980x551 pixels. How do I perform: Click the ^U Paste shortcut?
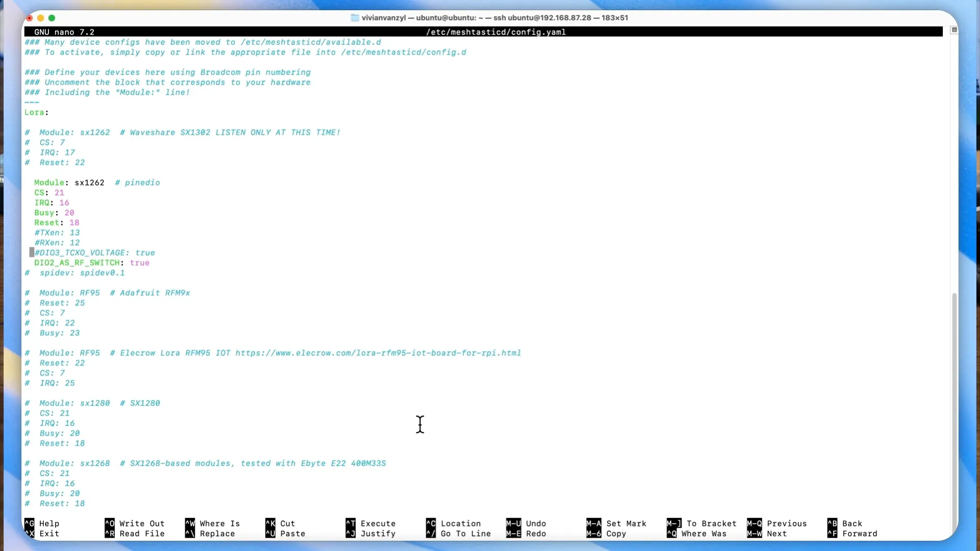285,534
